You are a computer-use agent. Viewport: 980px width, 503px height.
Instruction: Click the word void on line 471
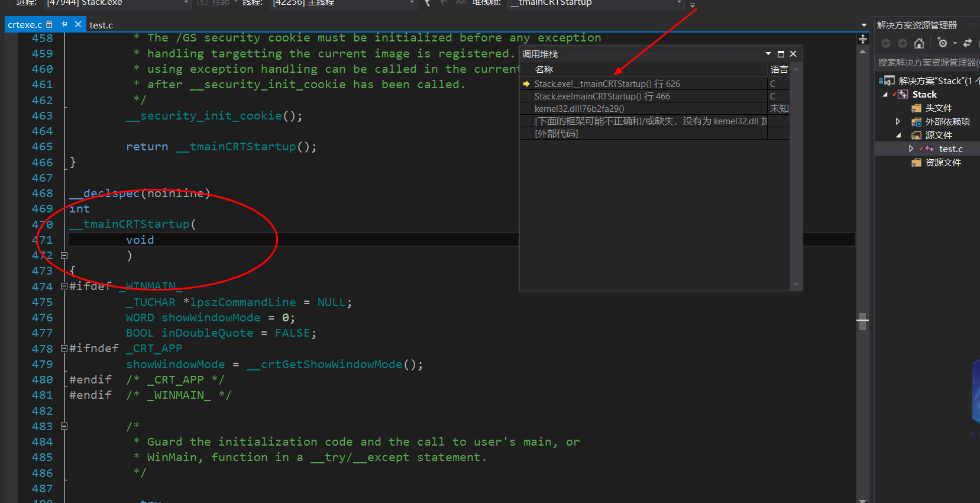tap(140, 240)
